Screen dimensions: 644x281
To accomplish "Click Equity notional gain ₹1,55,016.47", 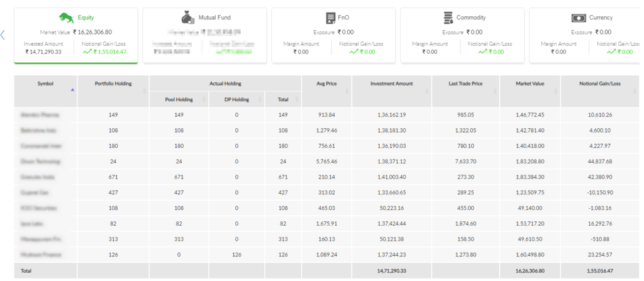I will point(109,52).
